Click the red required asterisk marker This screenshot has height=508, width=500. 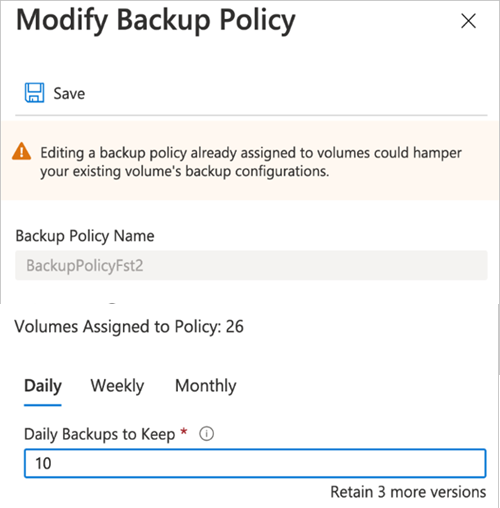(x=184, y=432)
